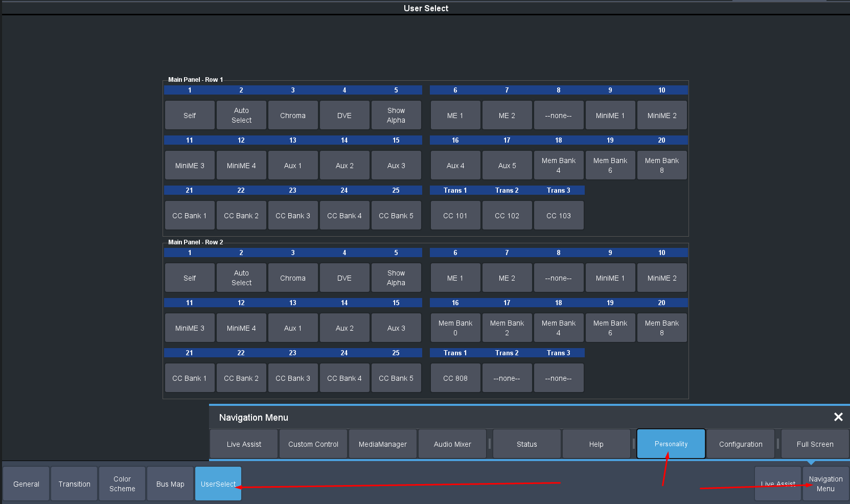Open Configuration from the Navigation Menu
The image size is (850, 504).
tap(740, 444)
